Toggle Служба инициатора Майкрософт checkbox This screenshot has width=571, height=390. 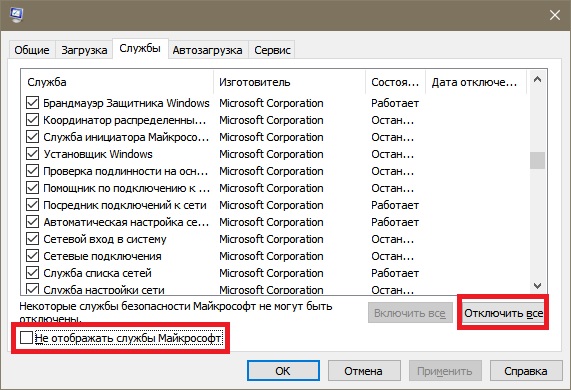pyautogui.click(x=32, y=137)
